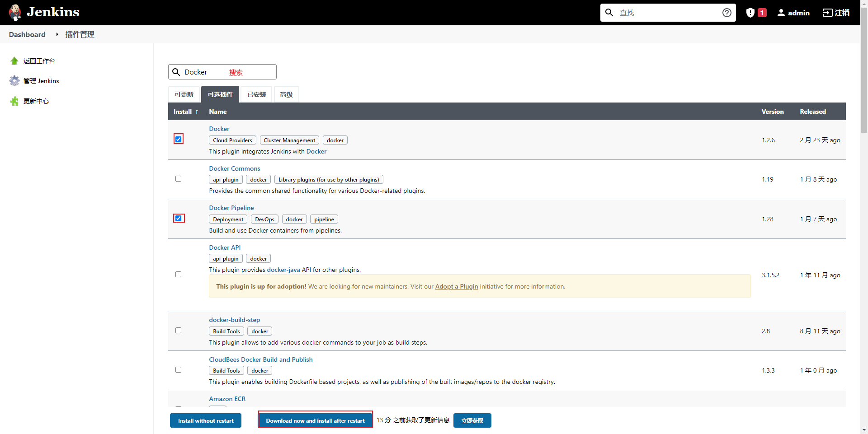Uncheck the Docker plugin checkbox

(179, 139)
